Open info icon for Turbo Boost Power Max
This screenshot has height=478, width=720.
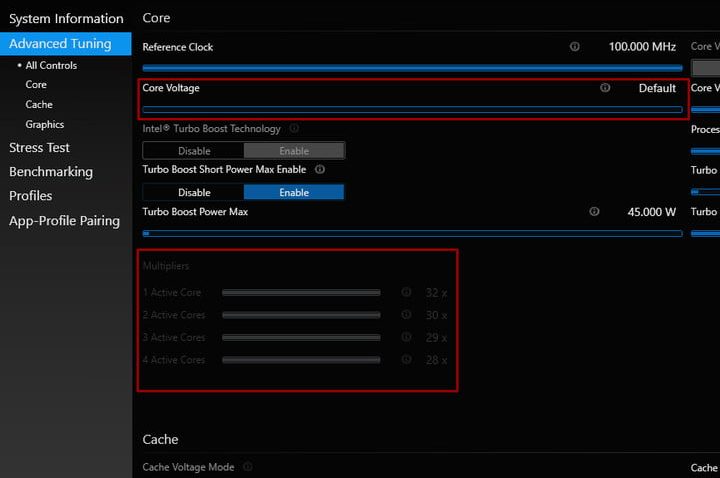point(594,211)
